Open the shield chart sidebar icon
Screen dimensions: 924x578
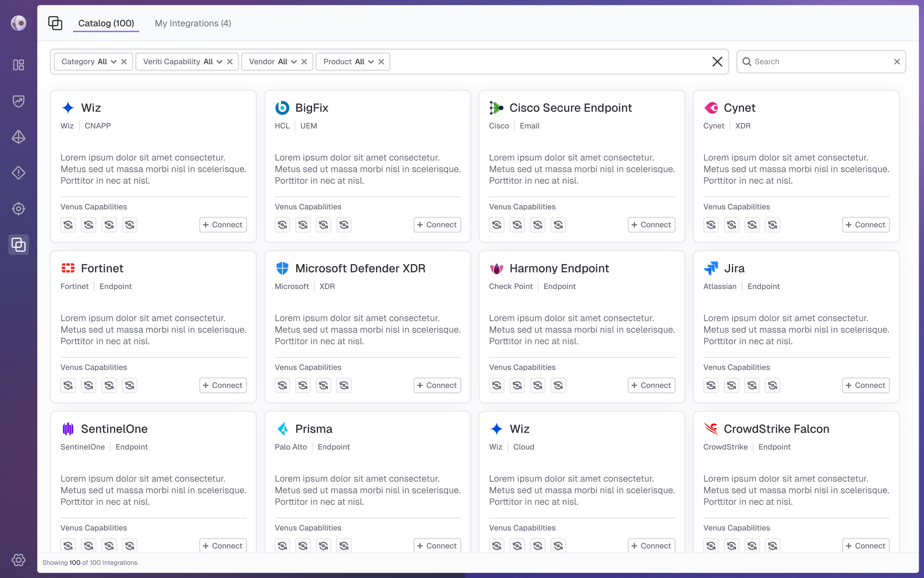pyautogui.click(x=18, y=101)
